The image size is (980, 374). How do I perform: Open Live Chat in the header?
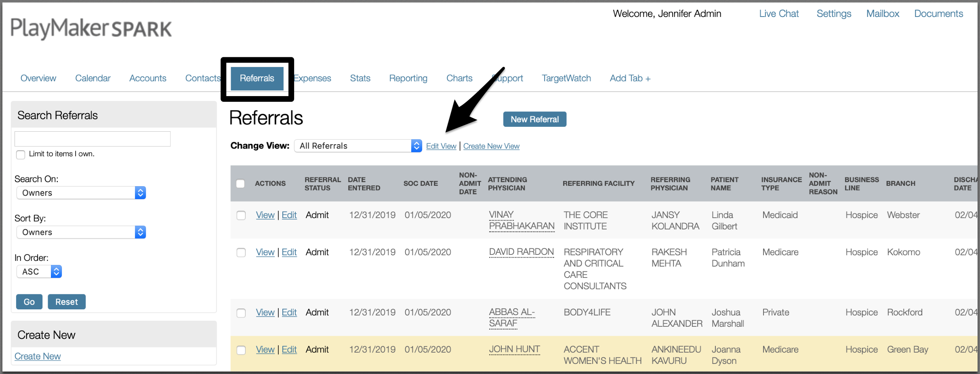point(779,14)
